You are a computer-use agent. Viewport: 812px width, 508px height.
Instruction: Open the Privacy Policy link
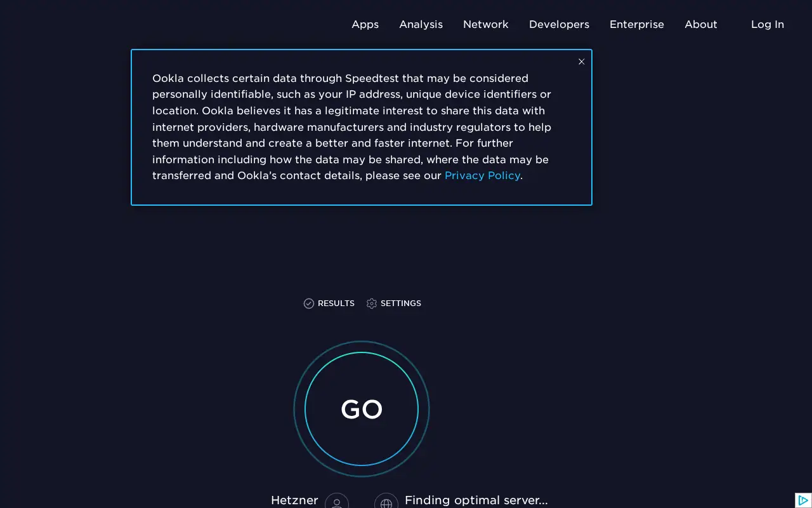click(482, 175)
